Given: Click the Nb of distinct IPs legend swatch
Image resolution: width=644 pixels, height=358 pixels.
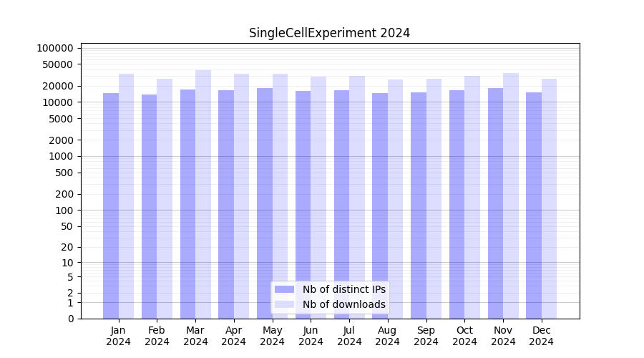Looking at the screenshot, I should pyautogui.click(x=284, y=289).
